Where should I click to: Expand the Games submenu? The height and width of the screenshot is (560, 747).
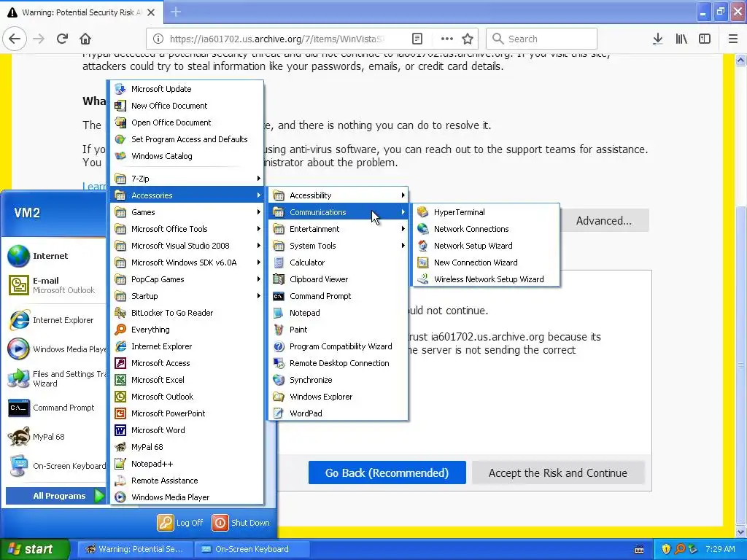click(187, 212)
